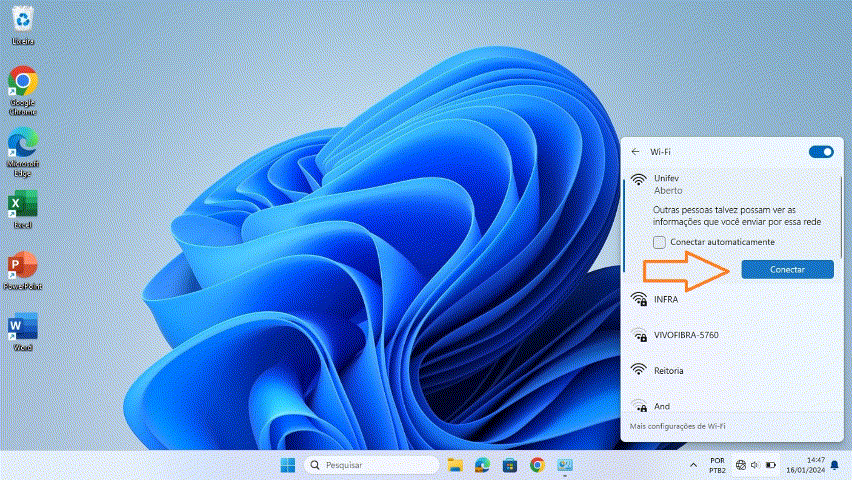Click the Wi-Fi network list scrollbar
This screenshot has width=852, height=480.
841,217
